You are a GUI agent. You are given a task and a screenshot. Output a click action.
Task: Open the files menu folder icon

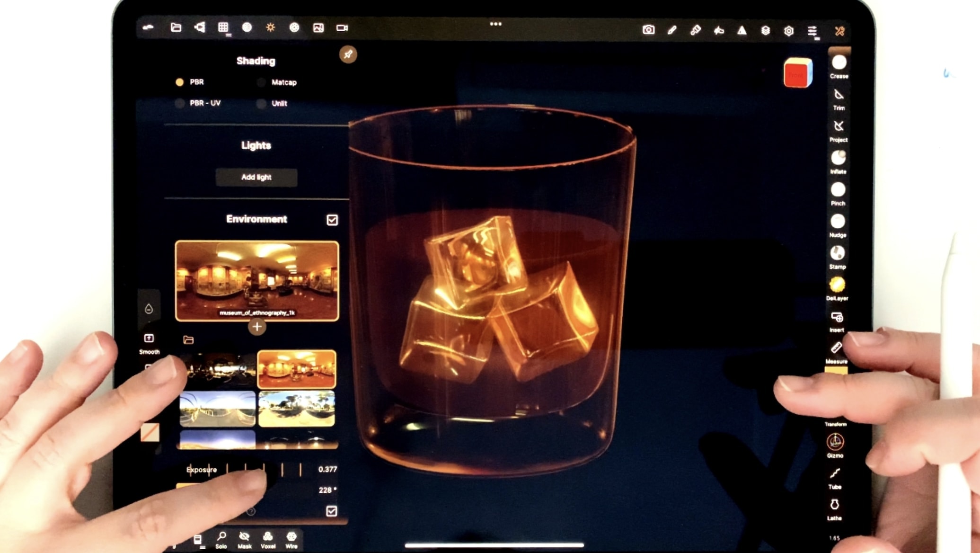[176, 27]
